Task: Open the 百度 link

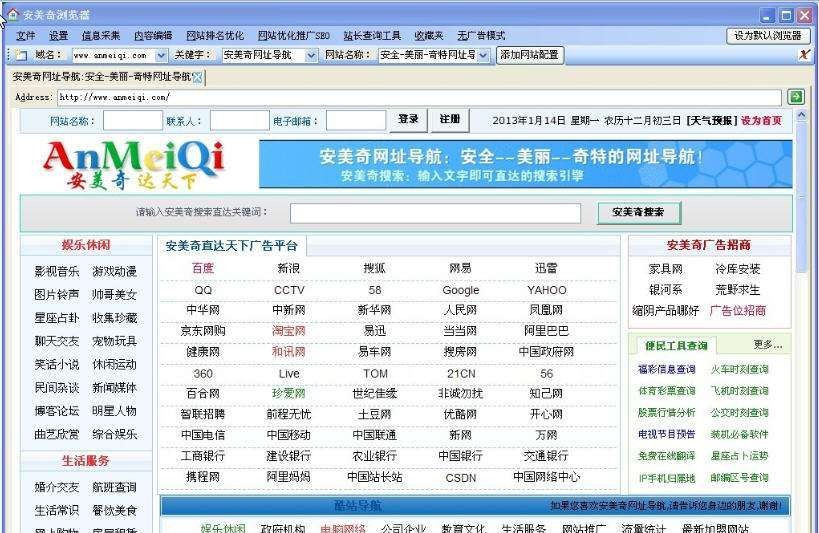Action: point(203,269)
